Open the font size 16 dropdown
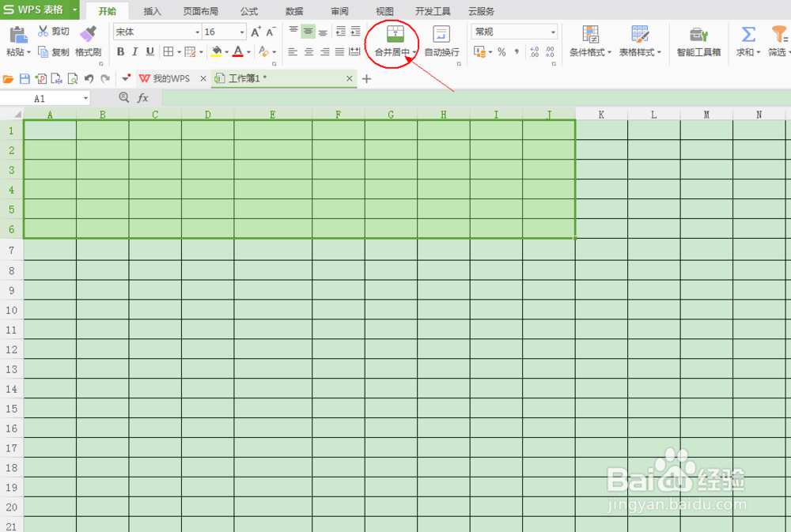 pyautogui.click(x=241, y=32)
